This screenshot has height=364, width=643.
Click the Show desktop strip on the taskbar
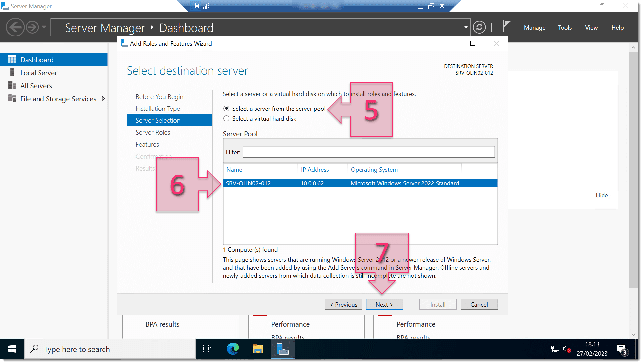[636, 349]
